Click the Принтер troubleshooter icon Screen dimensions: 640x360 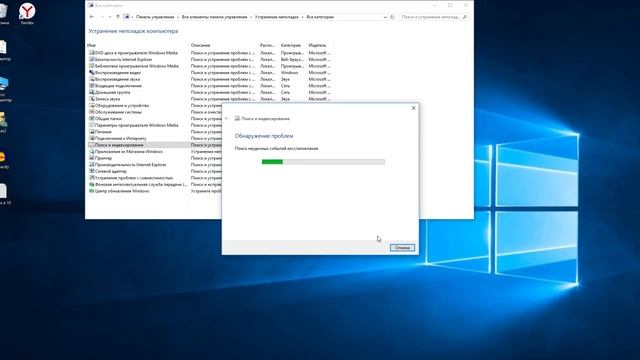pyautogui.click(x=91, y=158)
